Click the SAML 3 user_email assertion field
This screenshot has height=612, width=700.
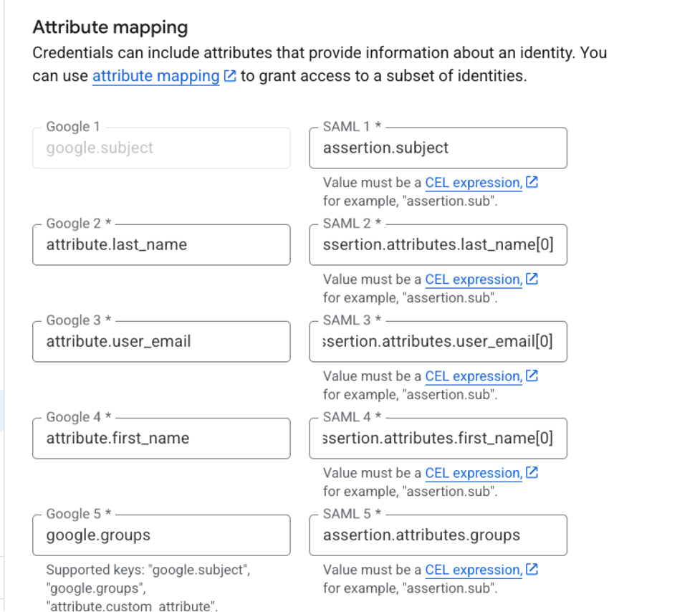(x=437, y=341)
